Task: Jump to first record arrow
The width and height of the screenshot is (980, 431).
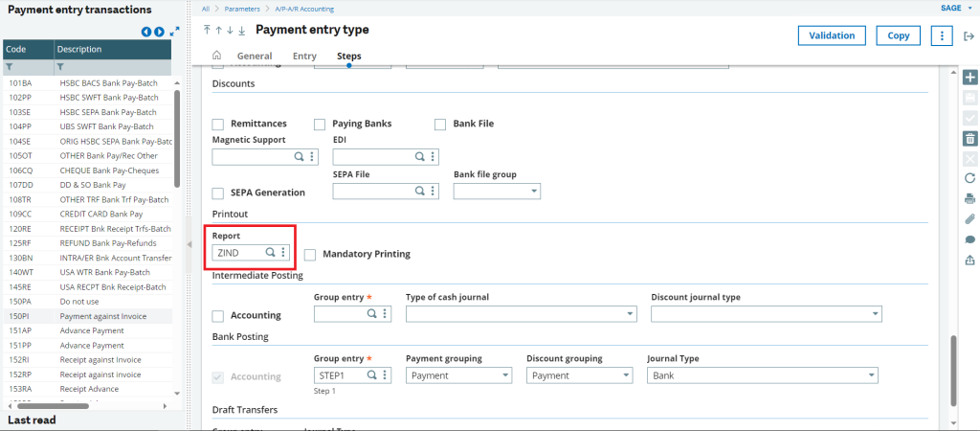Action: [x=207, y=30]
